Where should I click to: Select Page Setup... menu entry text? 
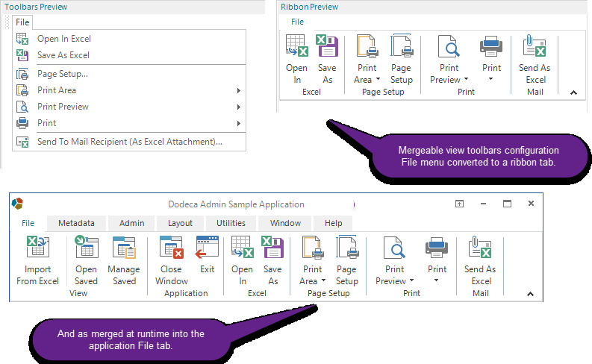62,74
